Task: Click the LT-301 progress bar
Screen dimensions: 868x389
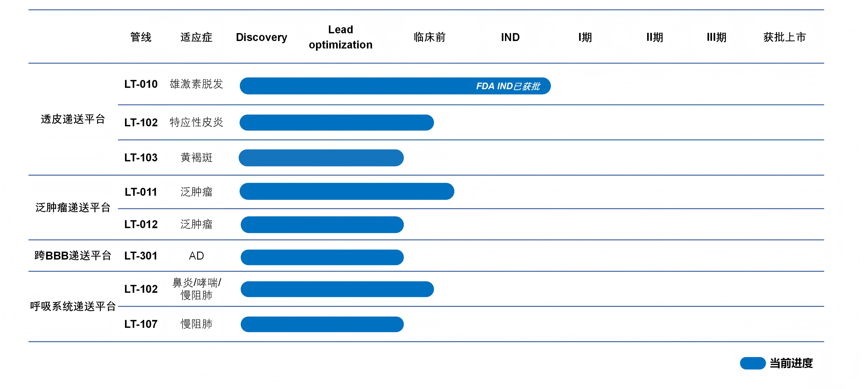Action: point(322,257)
